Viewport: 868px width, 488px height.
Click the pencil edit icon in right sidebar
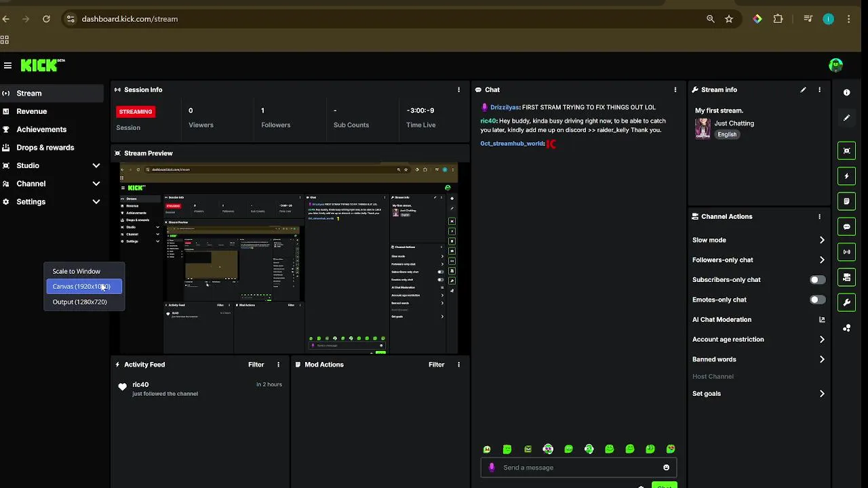click(x=846, y=118)
